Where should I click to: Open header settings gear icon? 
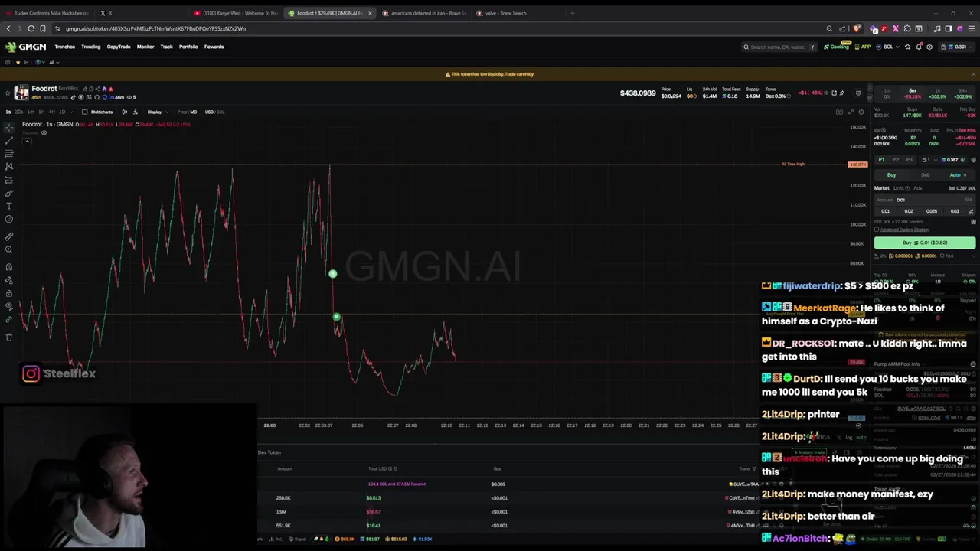click(x=929, y=47)
